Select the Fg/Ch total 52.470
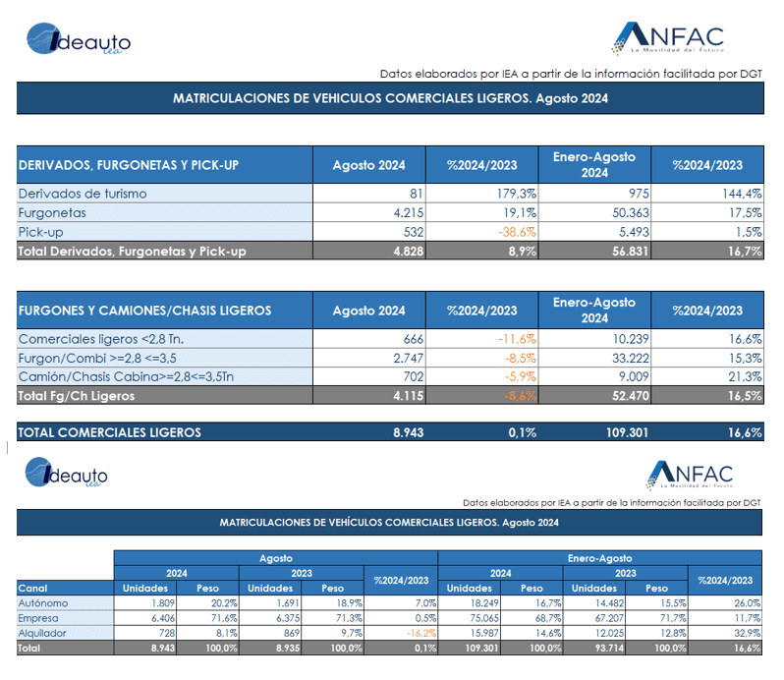The width and height of the screenshot is (784, 680). click(631, 396)
